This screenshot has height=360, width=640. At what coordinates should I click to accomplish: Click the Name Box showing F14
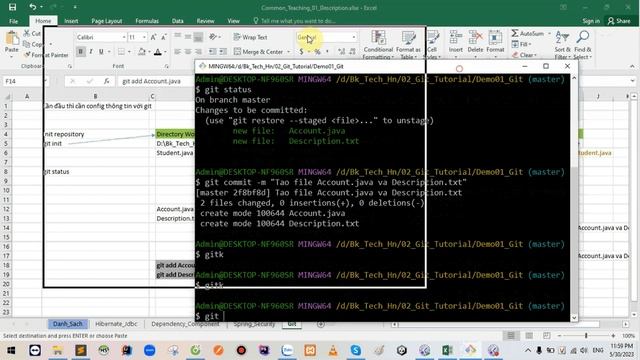(24, 81)
